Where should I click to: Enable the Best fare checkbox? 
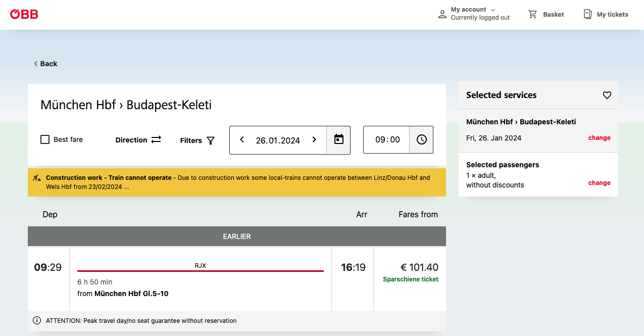(45, 139)
